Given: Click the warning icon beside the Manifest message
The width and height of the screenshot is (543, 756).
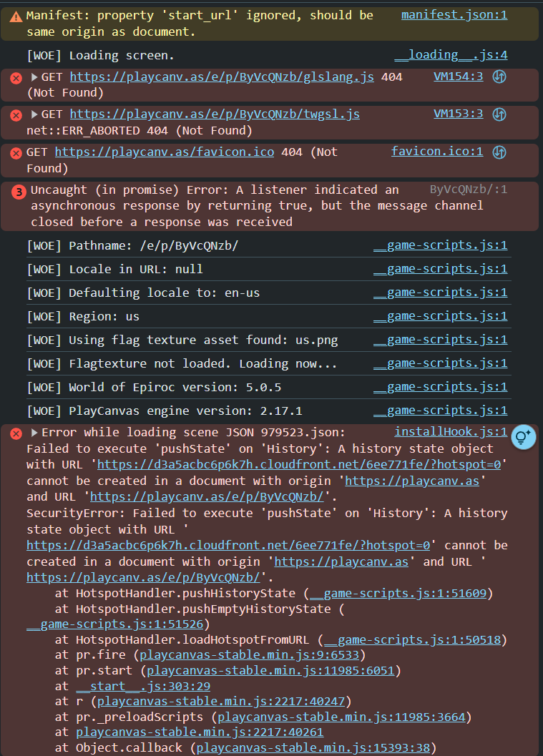Looking at the screenshot, I should coord(16,16).
